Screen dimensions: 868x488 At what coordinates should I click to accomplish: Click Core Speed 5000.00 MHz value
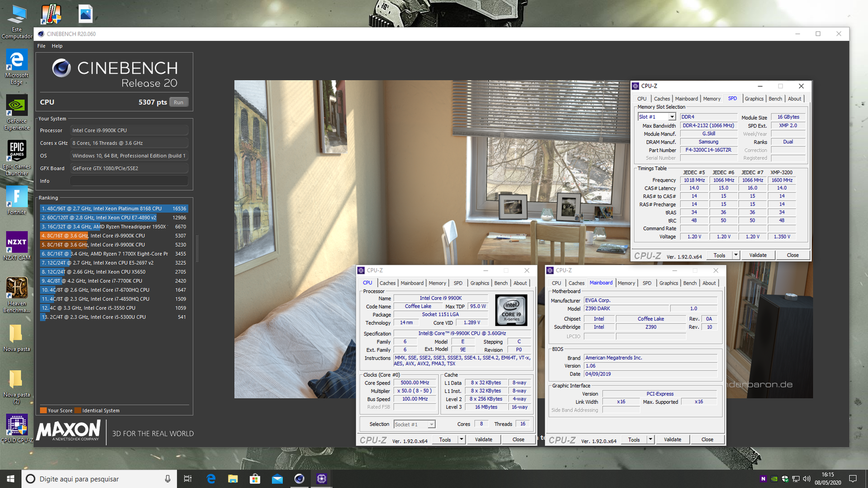(415, 383)
